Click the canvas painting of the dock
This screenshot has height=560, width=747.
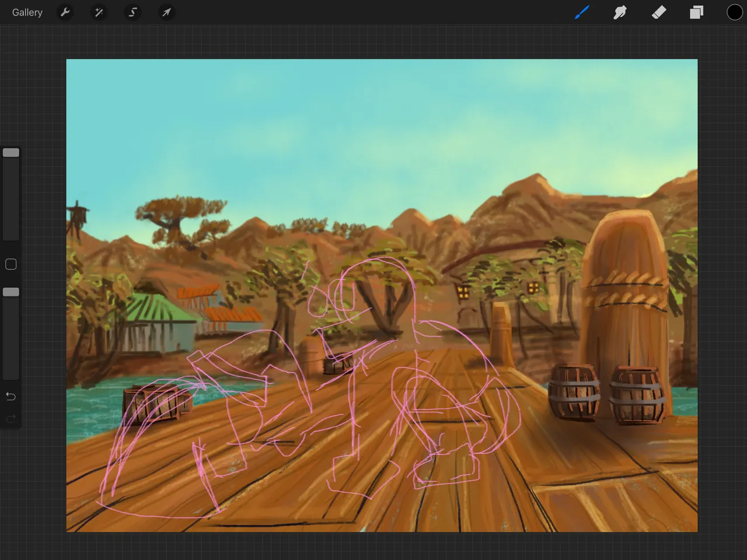click(382, 295)
